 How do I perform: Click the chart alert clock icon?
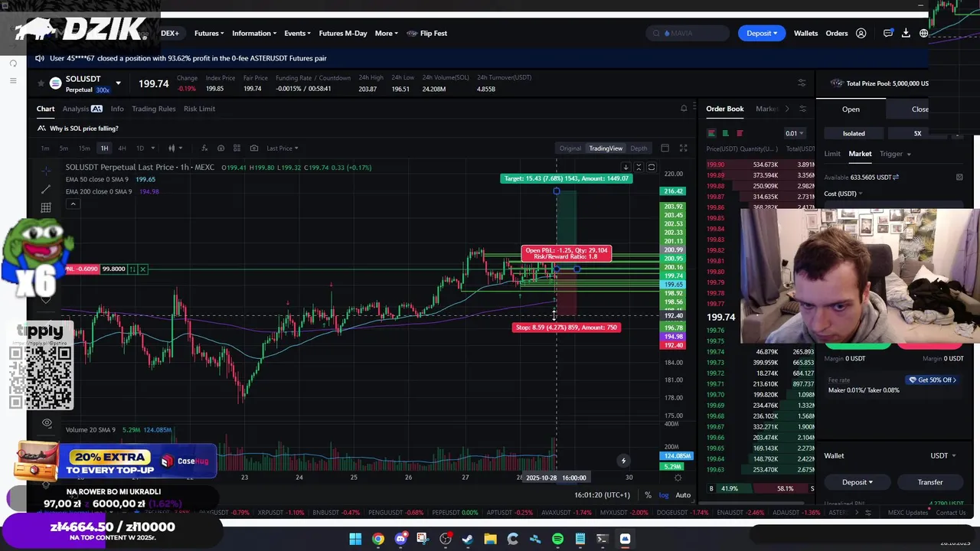click(220, 148)
